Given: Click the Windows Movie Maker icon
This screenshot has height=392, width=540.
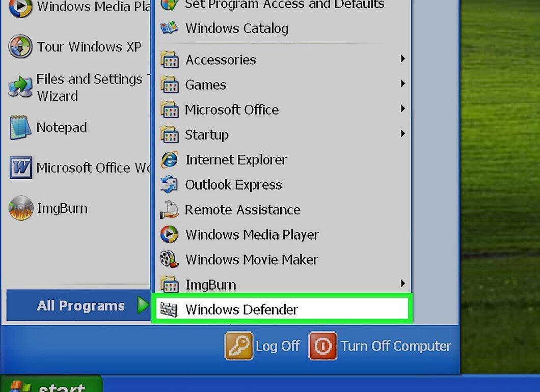Looking at the screenshot, I should coord(170,259).
